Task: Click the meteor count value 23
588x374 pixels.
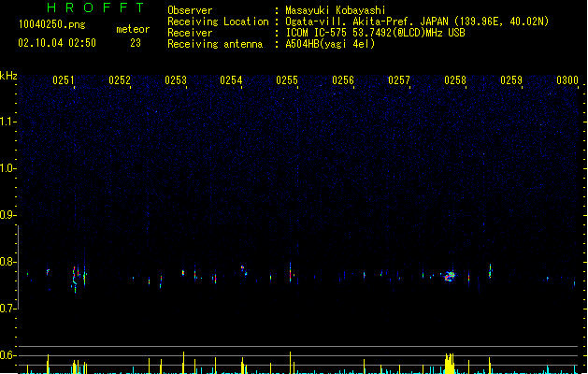Action: [136, 43]
